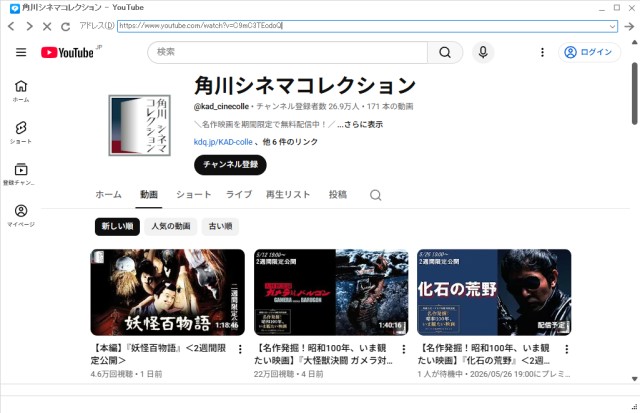Switch to the ライブ tab

[239, 195]
